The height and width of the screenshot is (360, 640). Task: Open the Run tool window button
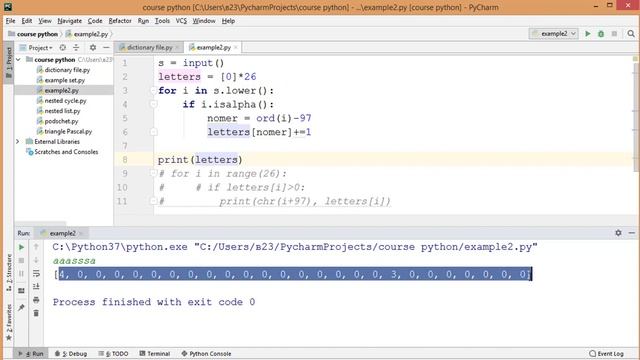click(31, 353)
